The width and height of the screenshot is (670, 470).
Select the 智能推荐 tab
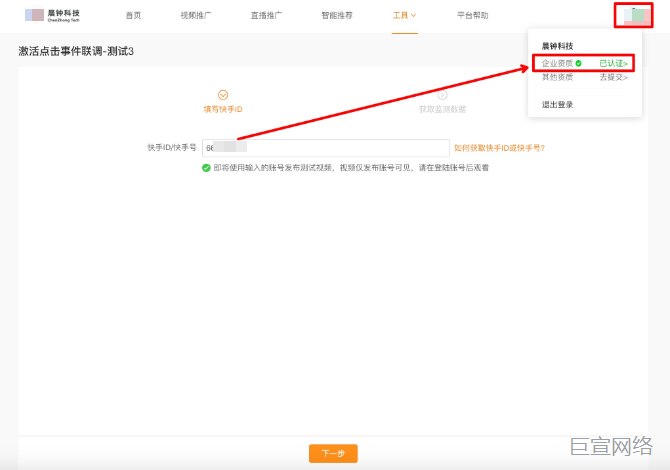336,16
